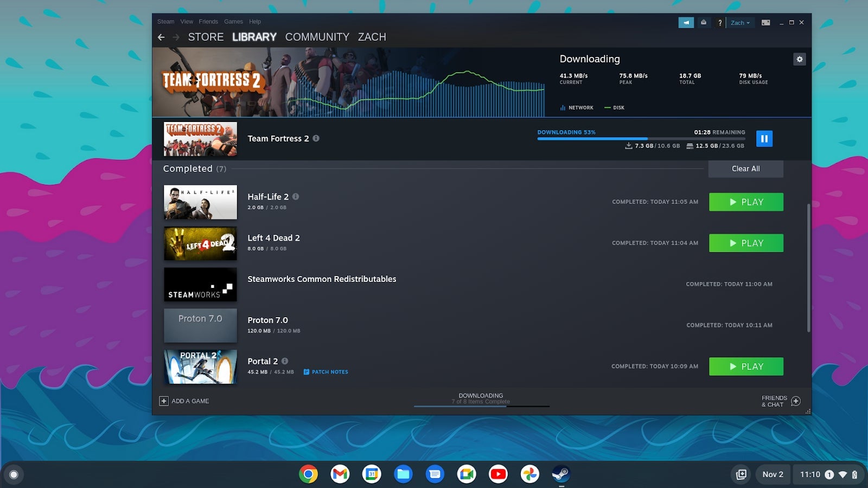
Task: Open Portal 2 info with the info icon
Action: coord(285,361)
